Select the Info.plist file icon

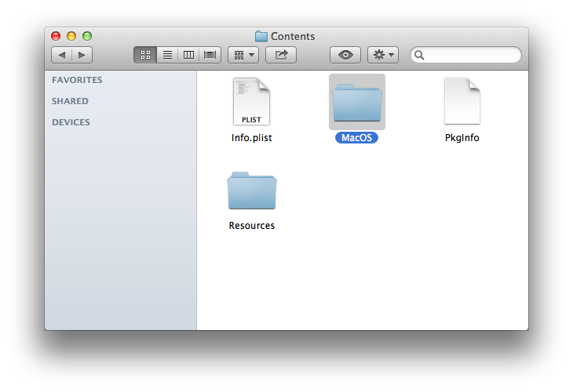(x=251, y=102)
